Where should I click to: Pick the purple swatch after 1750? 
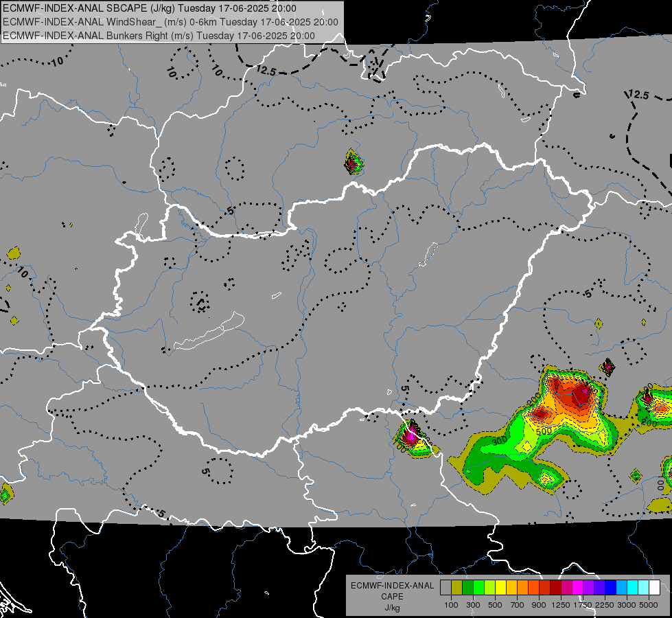pyautogui.click(x=589, y=588)
